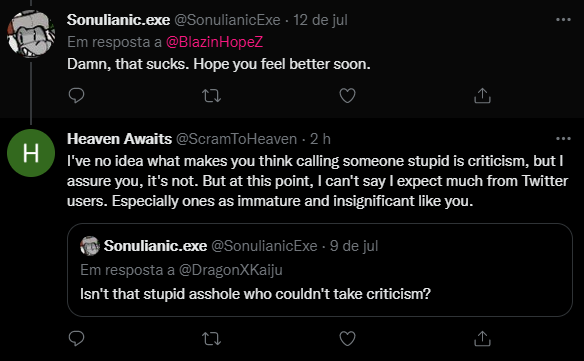Share Sonulianic.exe's first tweet

(x=482, y=95)
